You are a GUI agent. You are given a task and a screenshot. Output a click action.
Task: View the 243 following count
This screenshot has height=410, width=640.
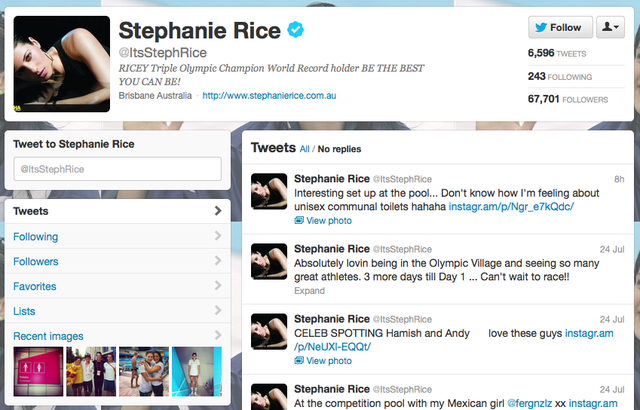(x=560, y=76)
